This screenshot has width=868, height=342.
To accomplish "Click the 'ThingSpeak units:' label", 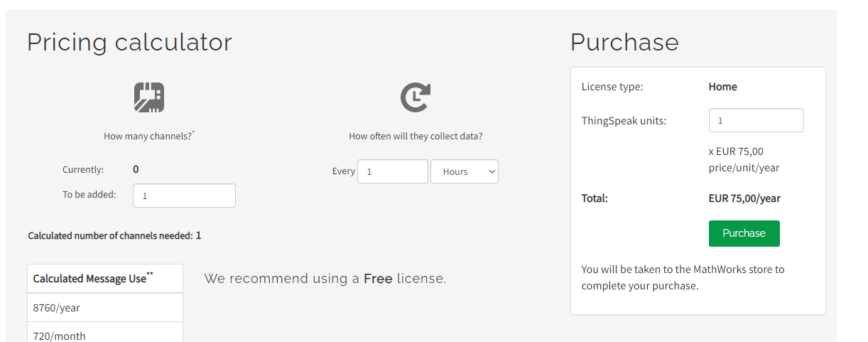I will click(x=624, y=121).
